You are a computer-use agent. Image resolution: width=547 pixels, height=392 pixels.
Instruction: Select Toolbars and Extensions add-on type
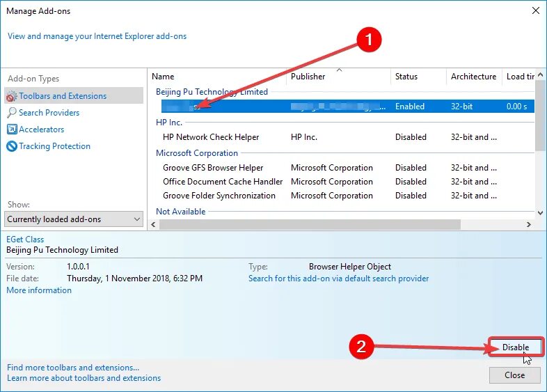click(74, 95)
